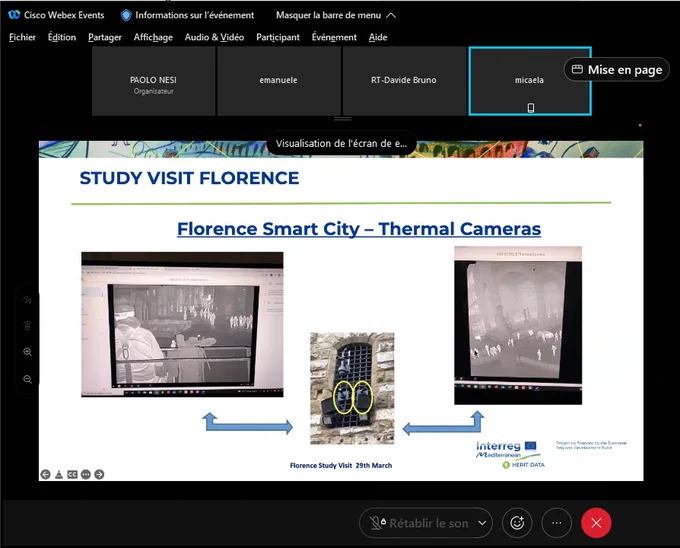680x548 pixels.
Task: Select PAOLO NESI participant tile
Action: pos(154,81)
